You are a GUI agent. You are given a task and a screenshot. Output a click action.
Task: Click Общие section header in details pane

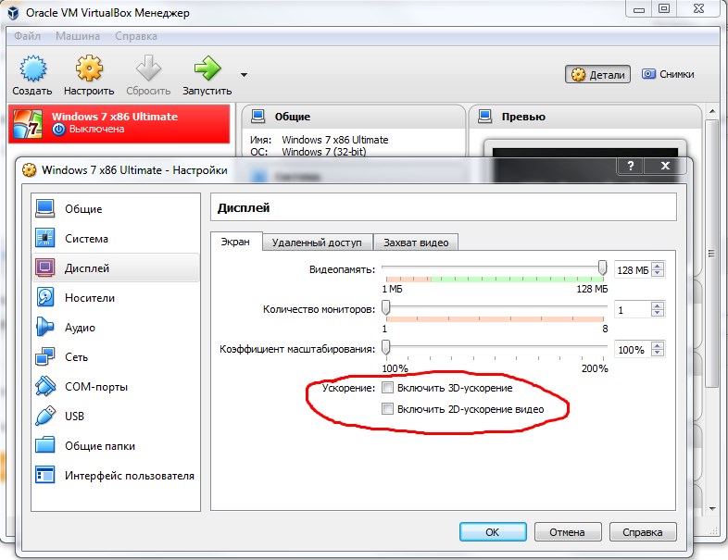pos(292,117)
